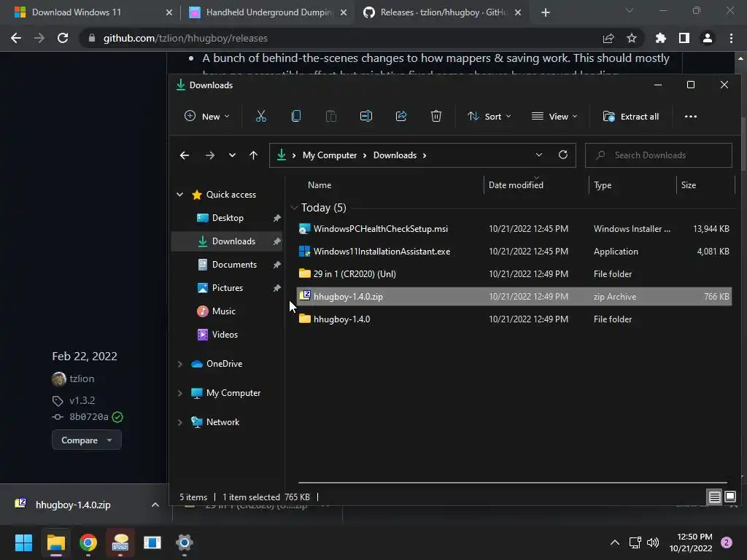The width and height of the screenshot is (747, 560).
Task: Go up one folder level
Action: pos(253,155)
